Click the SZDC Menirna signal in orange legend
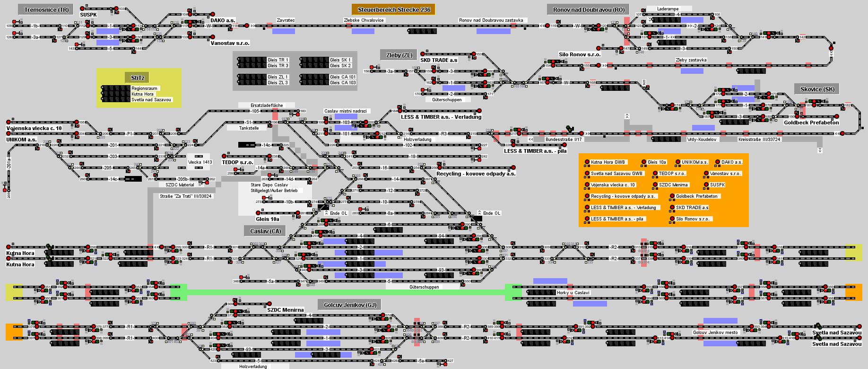 655,185
